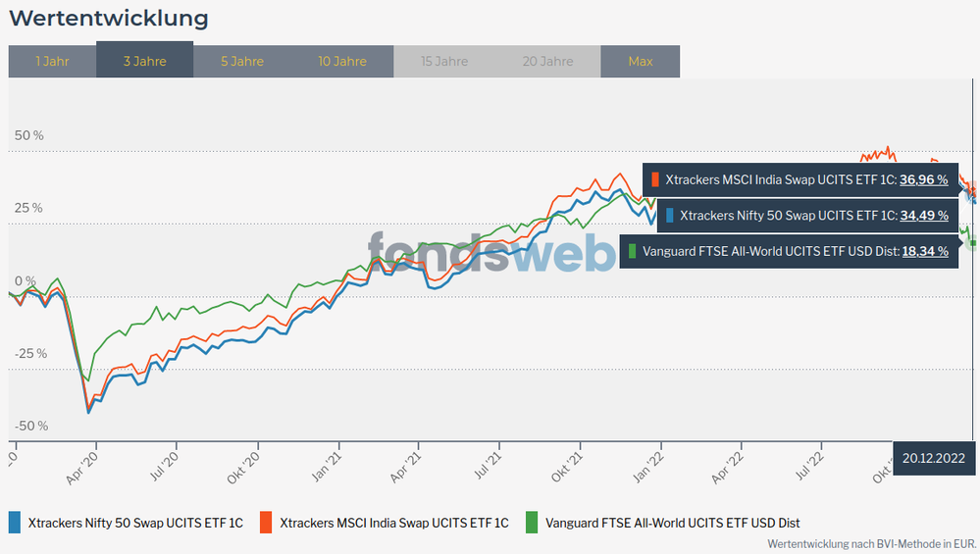
Task: Toggle the blue Nifty 50 legend swatch
Action: click(x=15, y=523)
